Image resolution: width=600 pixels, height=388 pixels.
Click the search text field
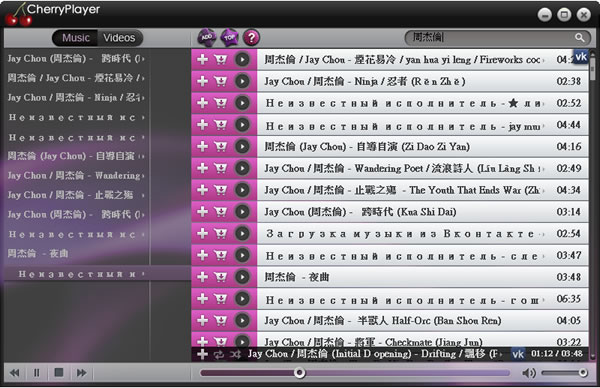pyautogui.click(x=490, y=37)
